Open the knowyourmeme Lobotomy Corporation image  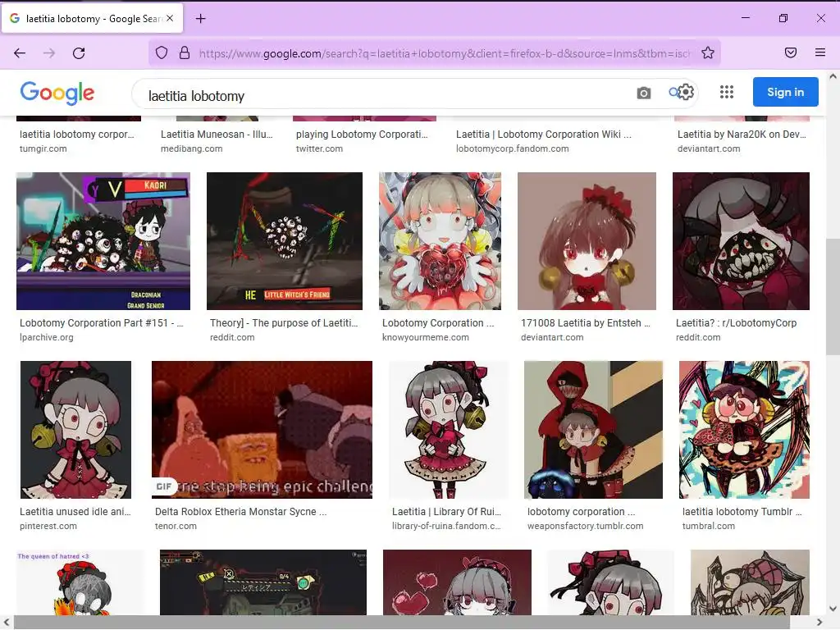pyautogui.click(x=440, y=241)
